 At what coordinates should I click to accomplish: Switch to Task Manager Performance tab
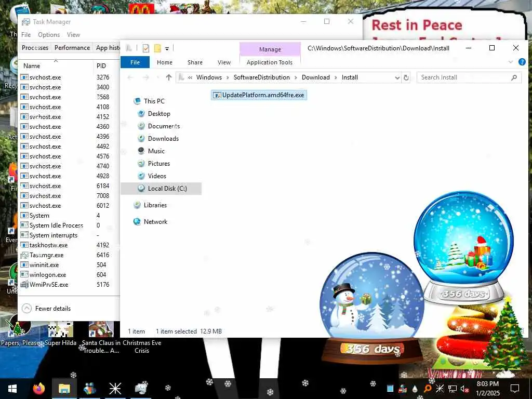72,48
